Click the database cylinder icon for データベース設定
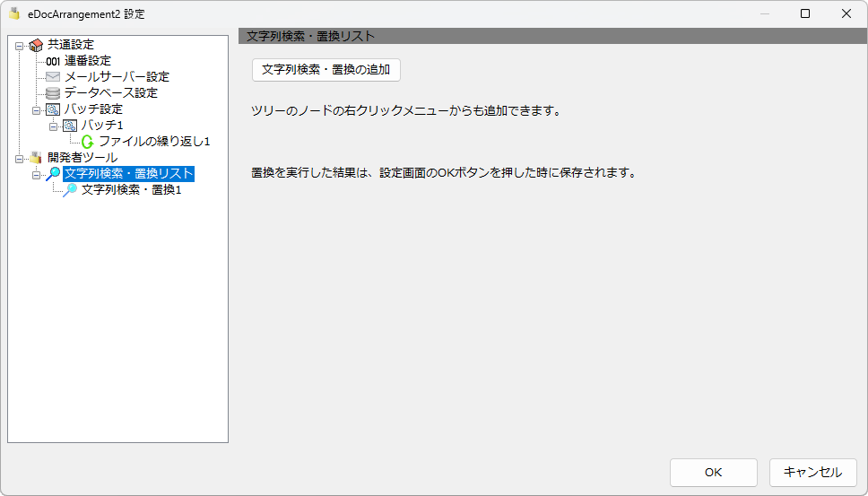 point(53,93)
